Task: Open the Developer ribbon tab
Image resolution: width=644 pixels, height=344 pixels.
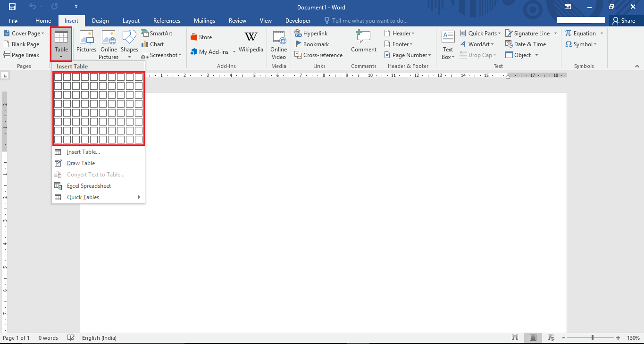Action: point(298,21)
